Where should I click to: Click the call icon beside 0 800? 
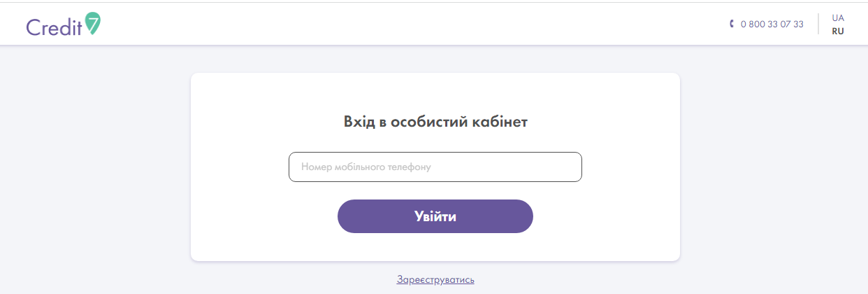(x=732, y=24)
